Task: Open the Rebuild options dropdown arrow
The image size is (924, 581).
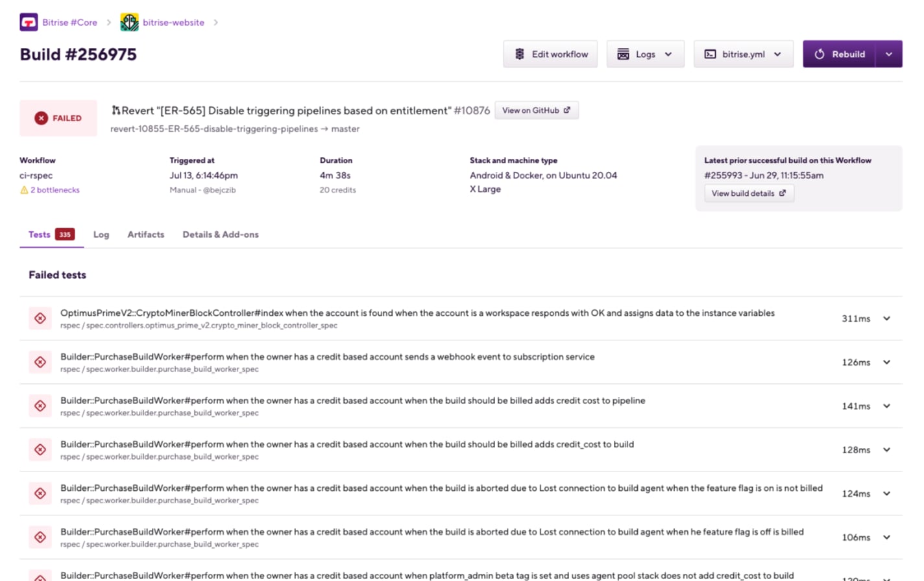Action: pyautogui.click(x=889, y=54)
